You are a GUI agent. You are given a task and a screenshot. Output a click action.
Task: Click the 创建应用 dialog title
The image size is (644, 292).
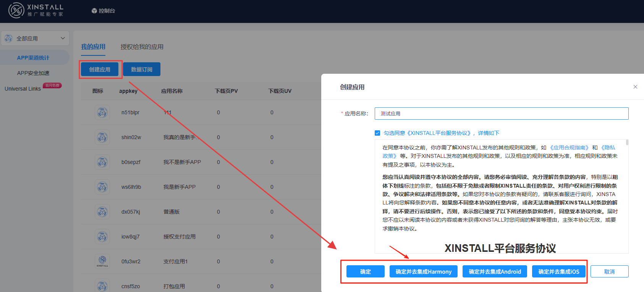(352, 87)
